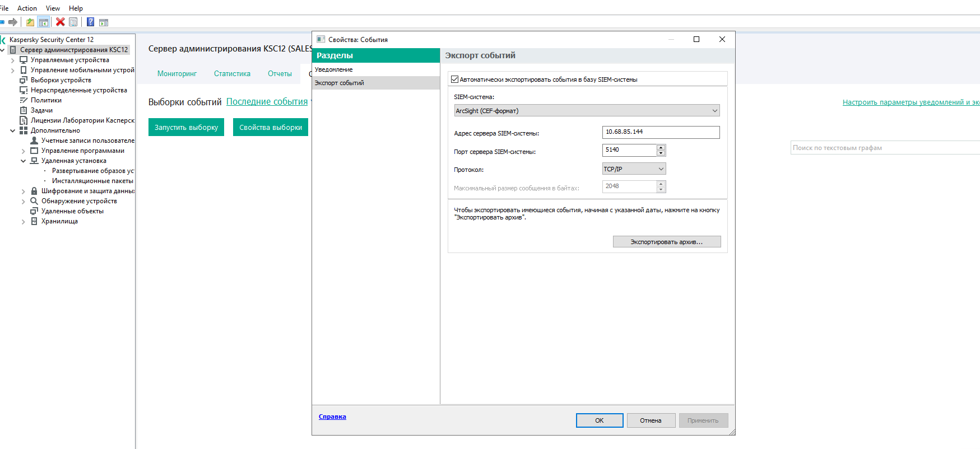Click the Properties sheet toolbar icon
980x449 pixels.
(x=73, y=22)
